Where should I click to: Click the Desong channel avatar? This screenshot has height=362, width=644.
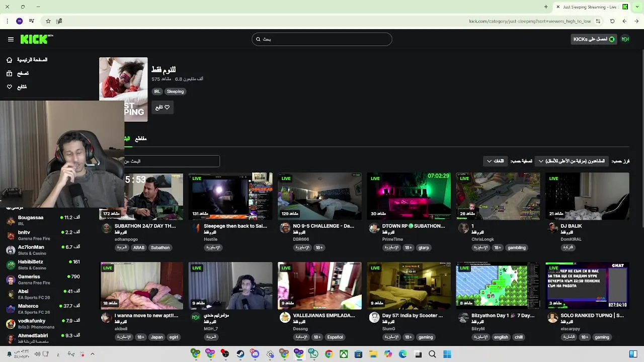point(285,317)
